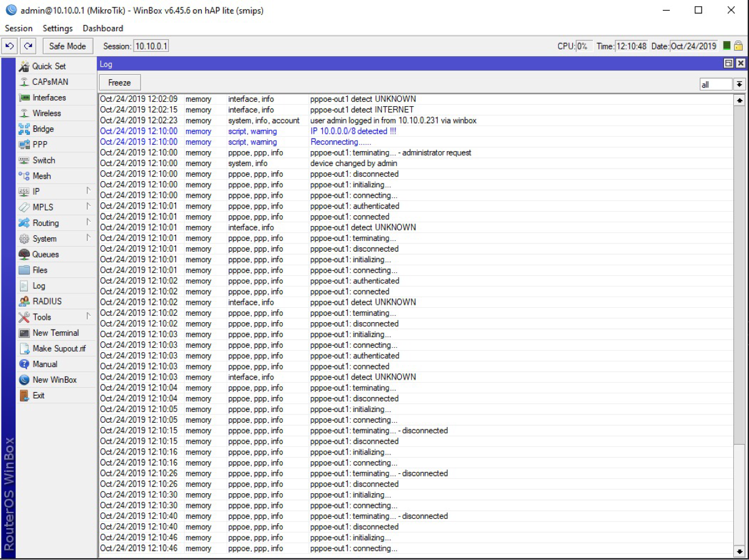This screenshot has height=560, width=749.
Task: Open the Bridge sidebar icon
Action: (24, 129)
